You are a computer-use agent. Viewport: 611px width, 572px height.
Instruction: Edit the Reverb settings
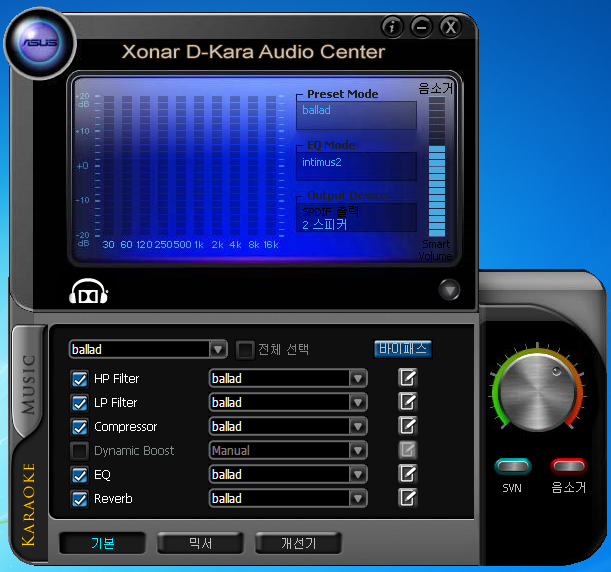click(x=408, y=498)
